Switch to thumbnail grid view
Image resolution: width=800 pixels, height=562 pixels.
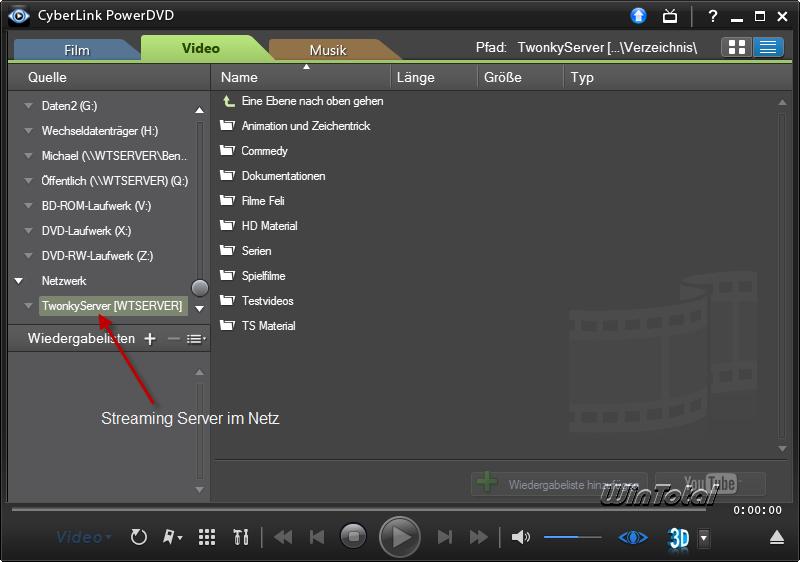pos(736,47)
